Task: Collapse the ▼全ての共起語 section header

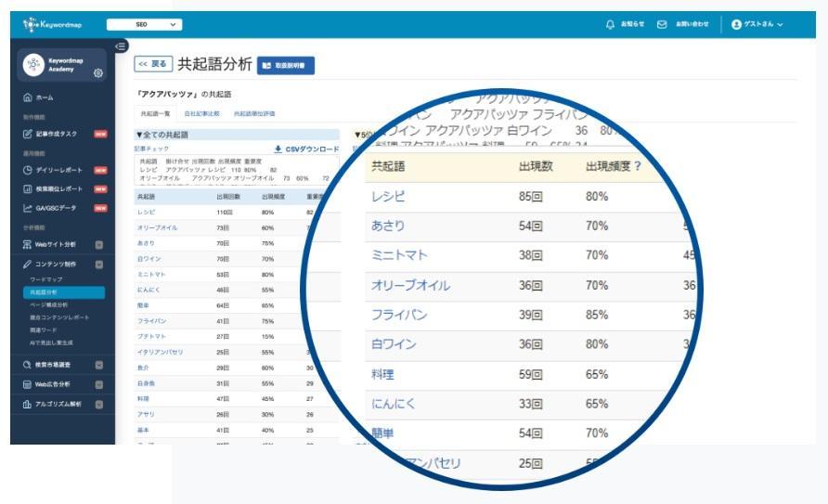Action: [x=237, y=135]
